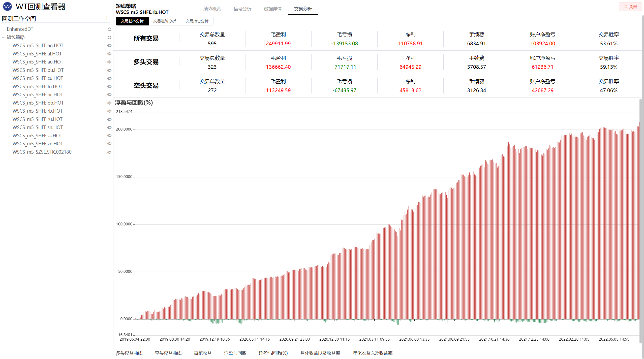Open WSCS_m5_SHFE.hc.HOT in the tree
644x359 pixels.
click(38, 95)
